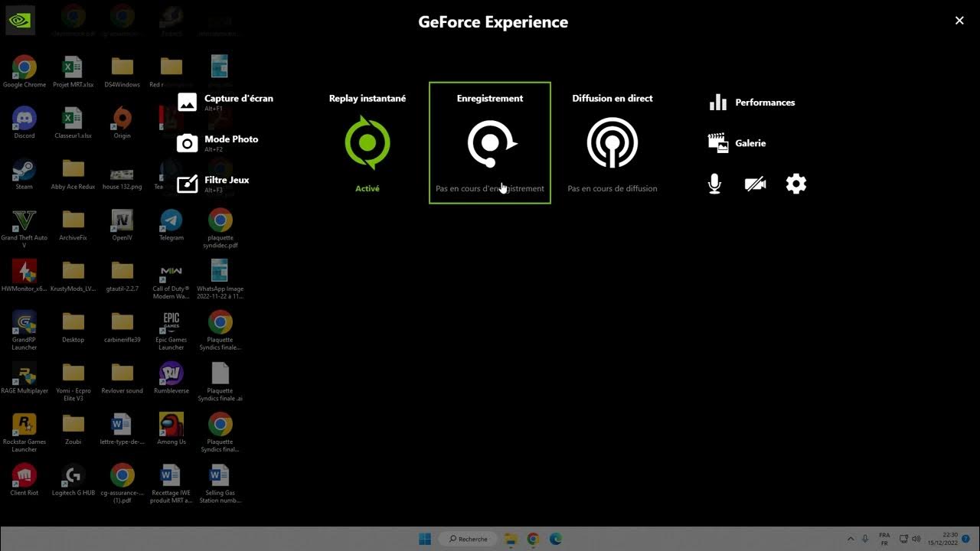Select WhatsApp Image 2022-11-22 file

220,279
